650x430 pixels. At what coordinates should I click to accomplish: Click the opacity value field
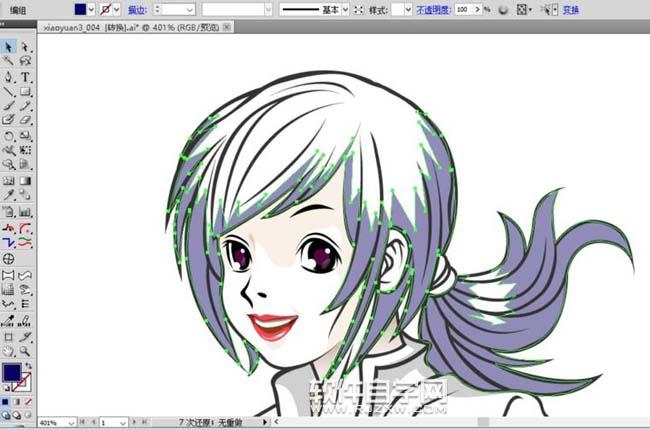[463, 9]
